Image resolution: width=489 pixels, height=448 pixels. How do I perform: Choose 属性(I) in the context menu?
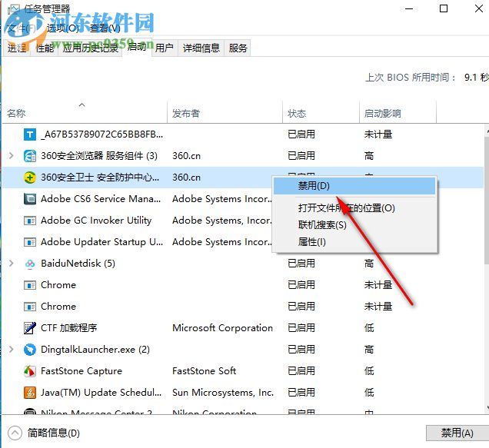pos(354,241)
